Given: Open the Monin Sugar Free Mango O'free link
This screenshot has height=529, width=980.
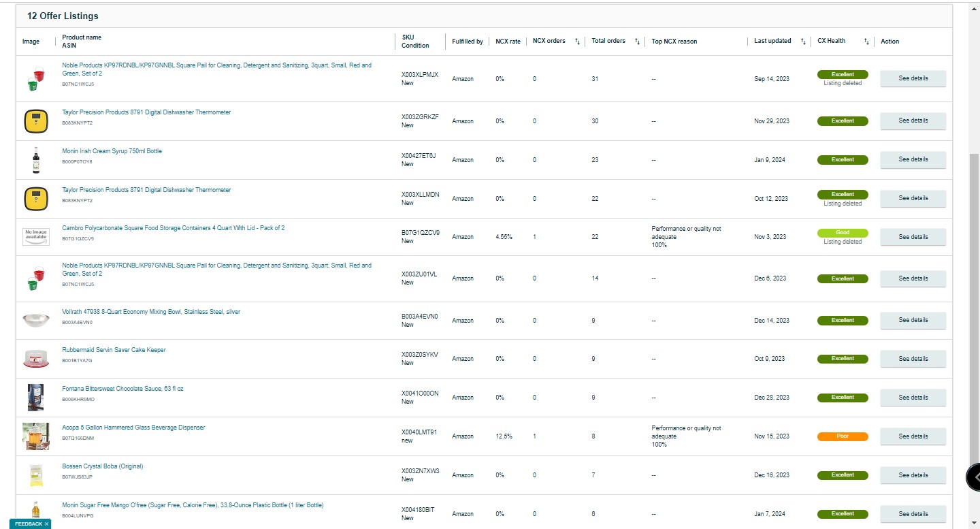Looking at the screenshot, I should 193,505.
